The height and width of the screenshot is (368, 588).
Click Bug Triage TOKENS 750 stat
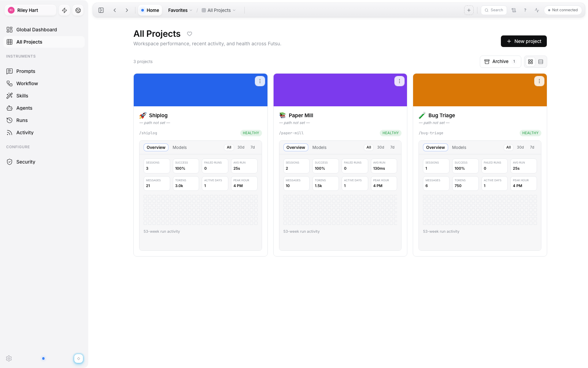(465, 183)
